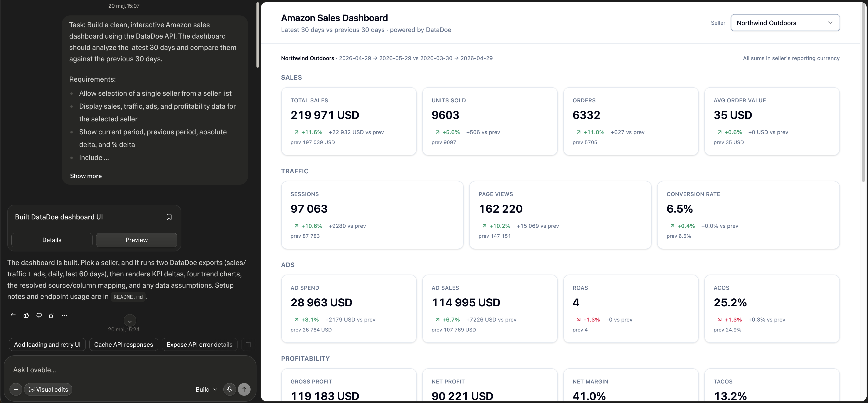Click the TRAFFIC section heading

pos(295,171)
